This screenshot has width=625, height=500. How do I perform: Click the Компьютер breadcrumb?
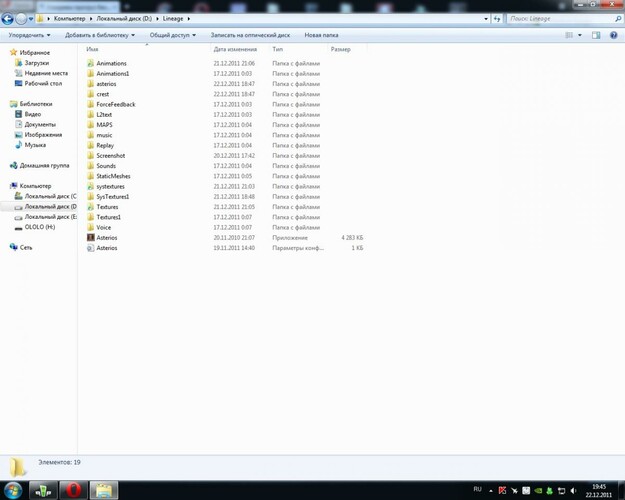click(69, 19)
